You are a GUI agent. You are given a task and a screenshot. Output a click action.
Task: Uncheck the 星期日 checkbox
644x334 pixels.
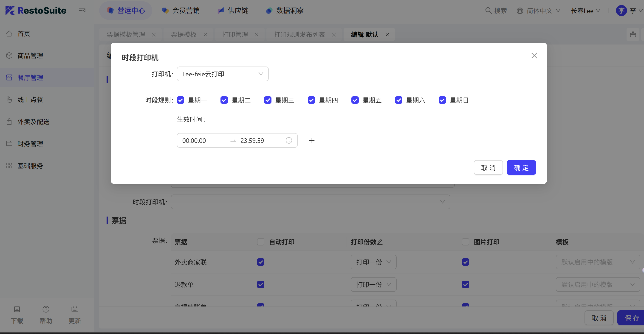pos(442,100)
